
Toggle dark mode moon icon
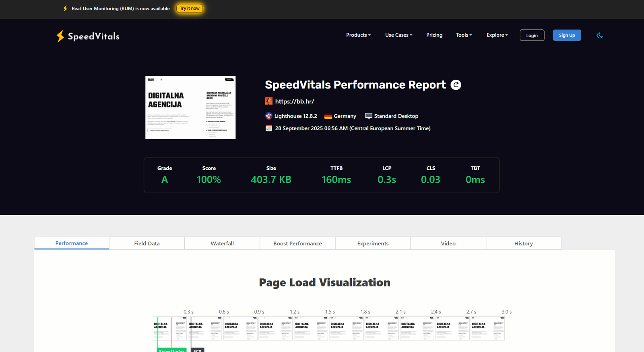(600, 35)
